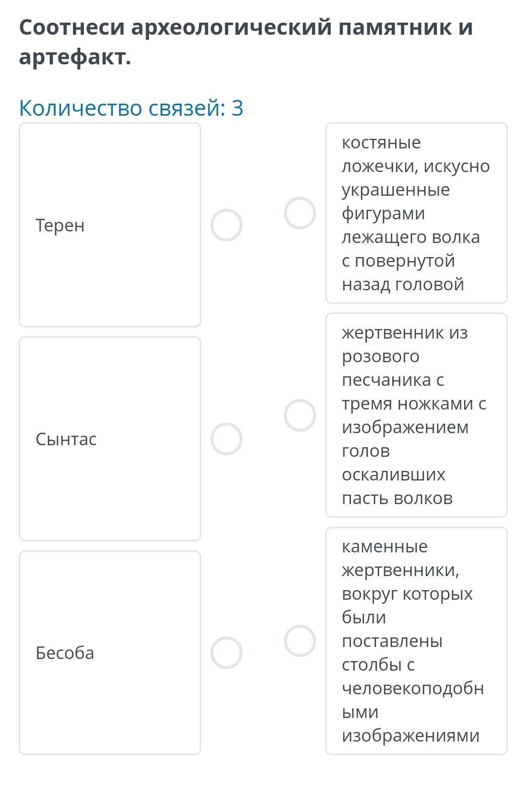
Task: Select the connector circle beside Сынтас
Action: coord(226,439)
